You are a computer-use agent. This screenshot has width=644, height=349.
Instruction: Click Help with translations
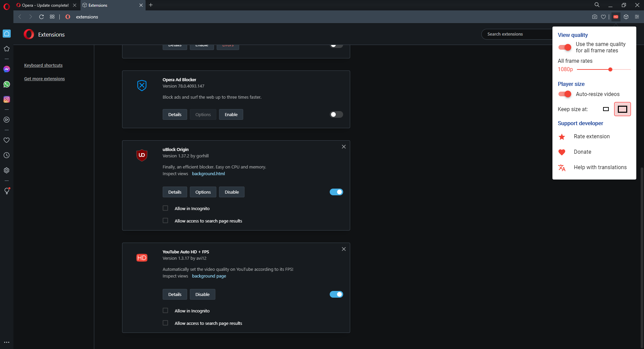[x=600, y=167]
